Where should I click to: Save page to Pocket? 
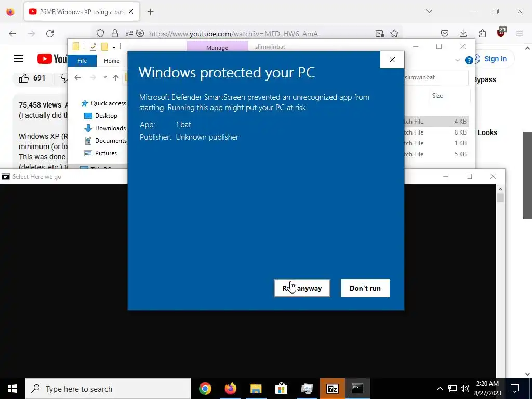click(x=445, y=33)
